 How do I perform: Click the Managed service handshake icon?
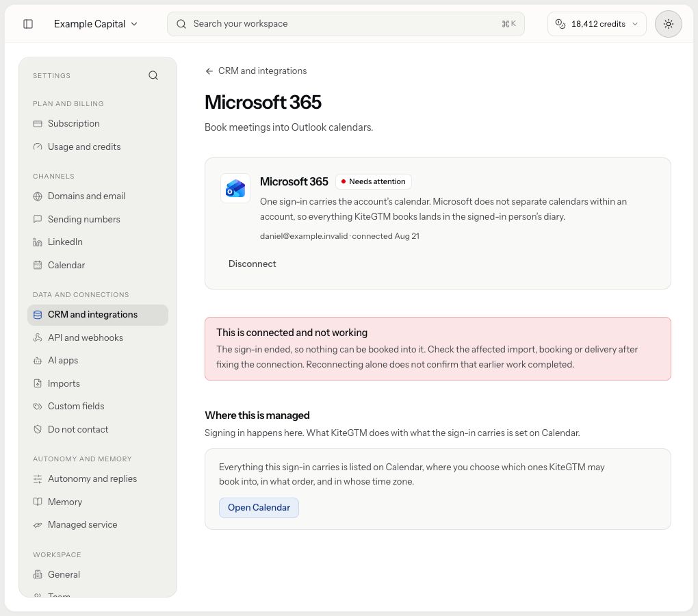point(38,525)
